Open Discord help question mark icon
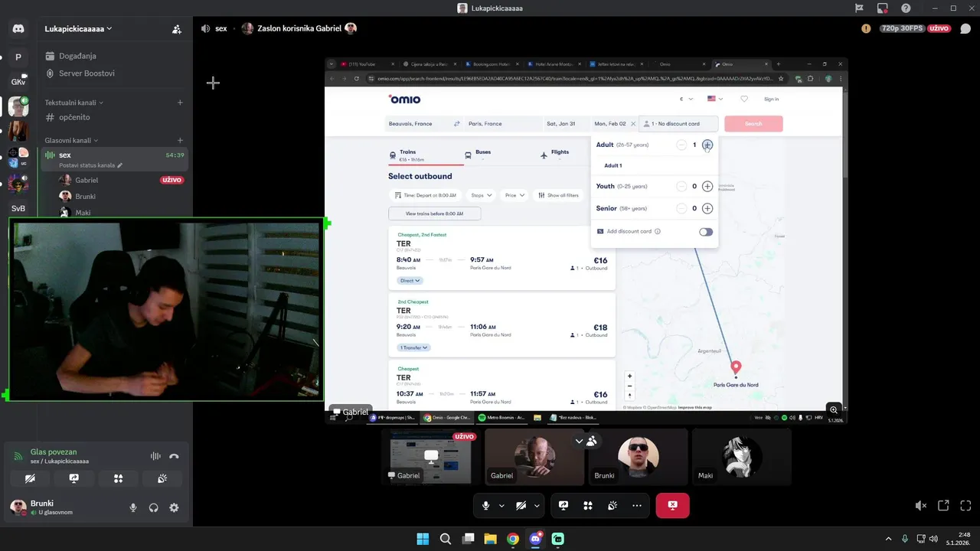 tap(906, 8)
